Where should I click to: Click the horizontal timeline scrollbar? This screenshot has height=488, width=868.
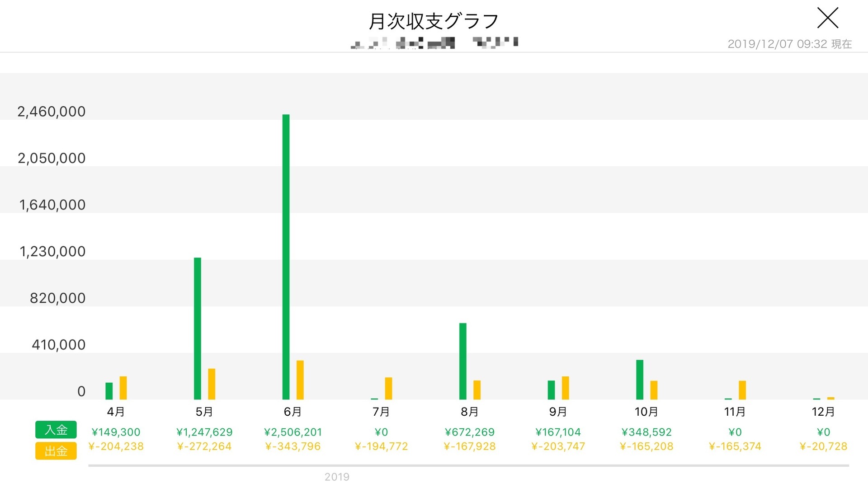(x=468, y=465)
